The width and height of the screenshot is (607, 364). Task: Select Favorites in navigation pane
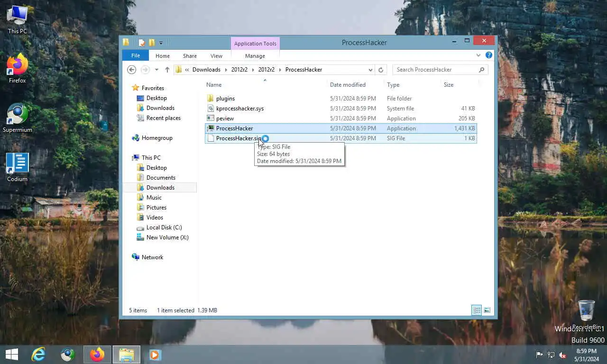tap(153, 88)
